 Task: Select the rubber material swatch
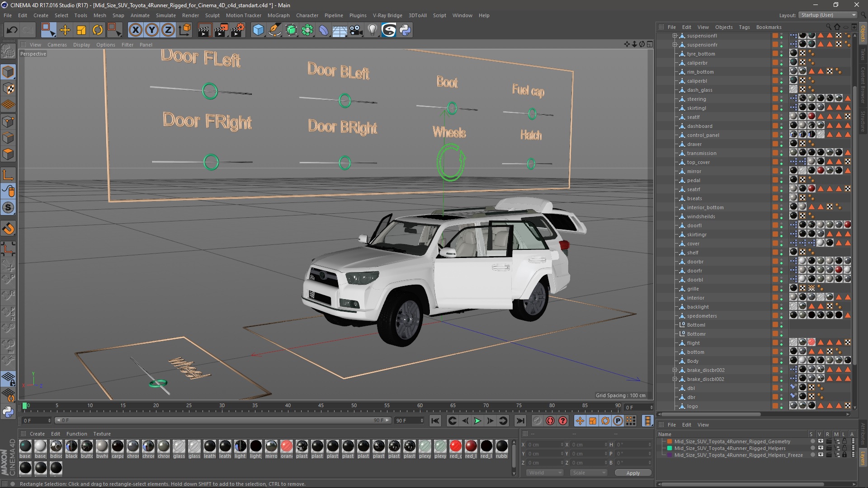click(502, 449)
